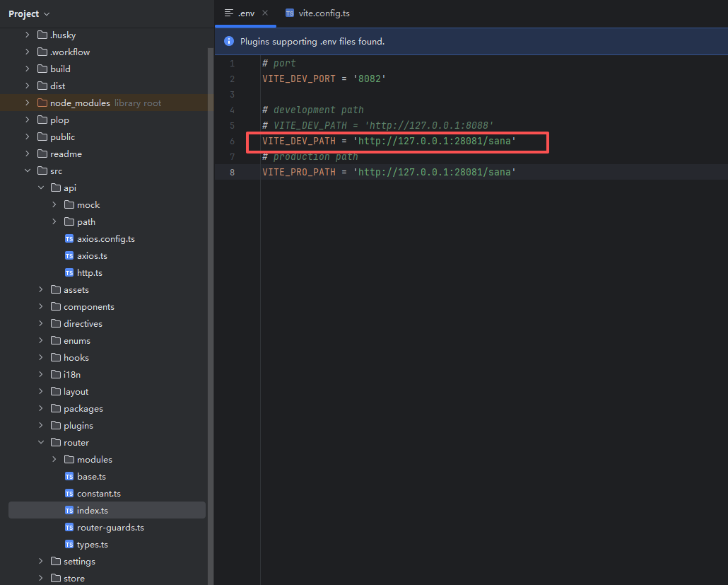
Task: Select the .env editor tab
Action: tap(246, 13)
